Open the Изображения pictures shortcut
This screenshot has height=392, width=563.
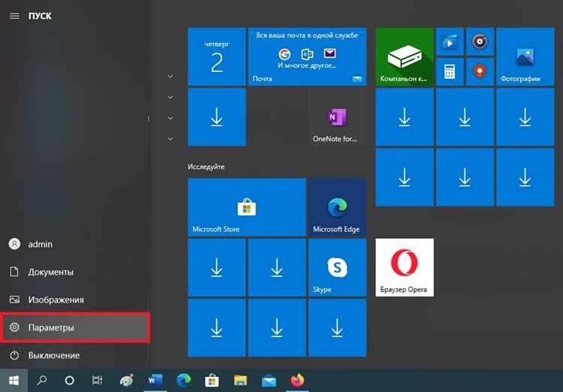click(x=74, y=300)
